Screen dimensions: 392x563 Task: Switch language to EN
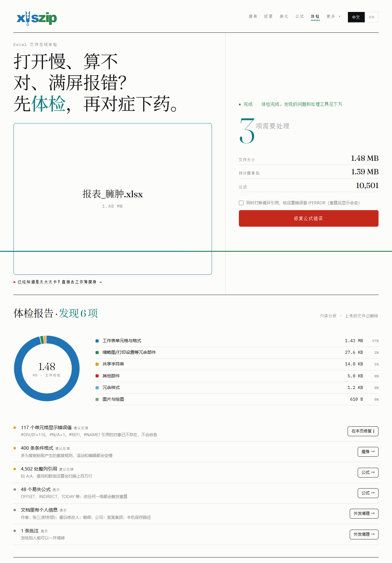tap(371, 17)
